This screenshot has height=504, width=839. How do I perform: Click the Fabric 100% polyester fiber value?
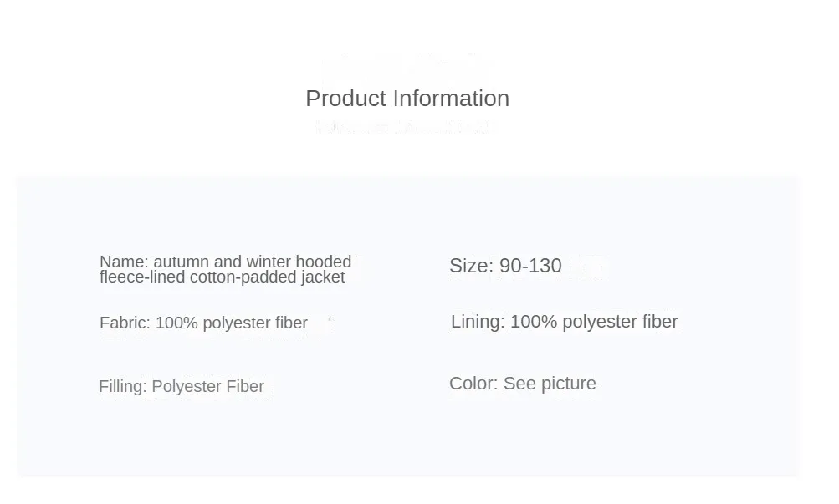(232, 323)
